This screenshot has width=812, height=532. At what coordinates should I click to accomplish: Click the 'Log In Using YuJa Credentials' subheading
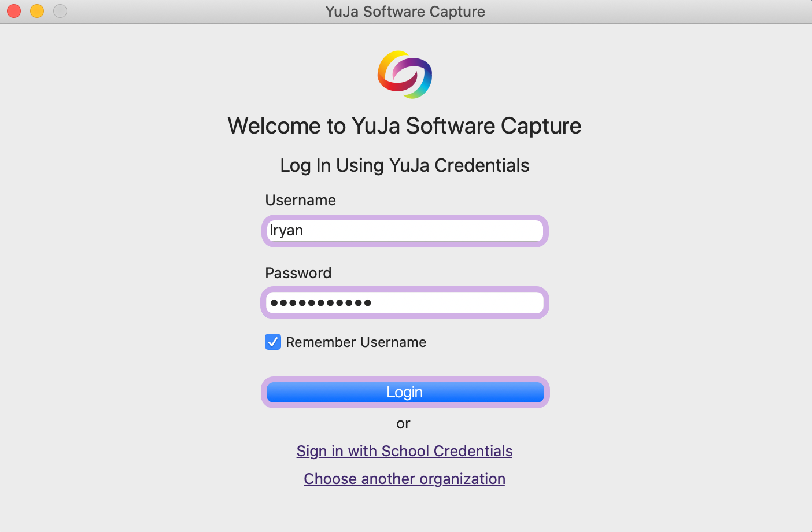[x=404, y=165]
